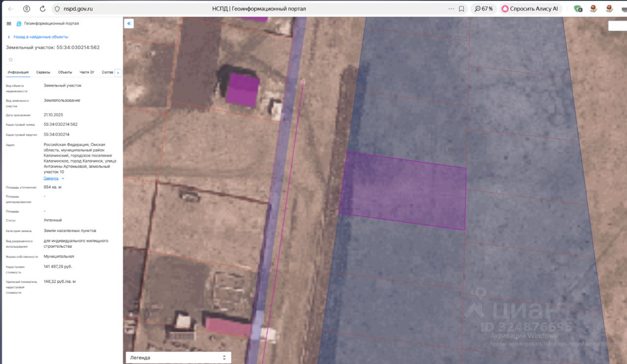
Task: Add land plot to favorites with star
Action: click(x=11, y=59)
